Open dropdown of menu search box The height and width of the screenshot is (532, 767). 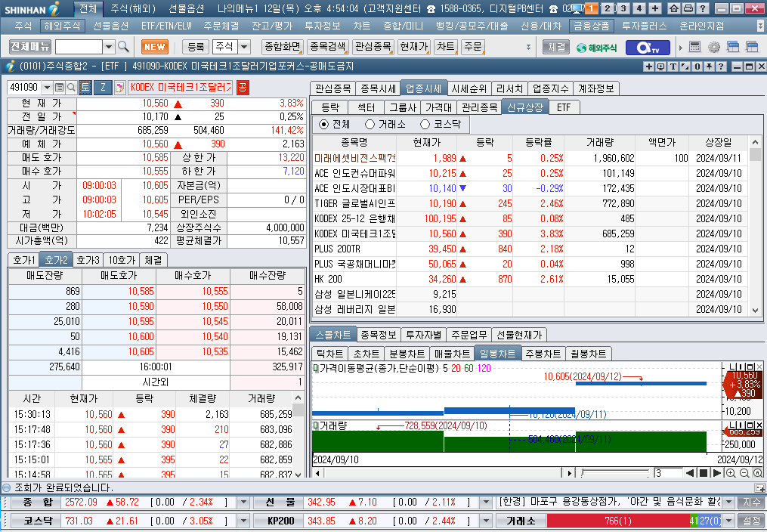click(109, 47)
